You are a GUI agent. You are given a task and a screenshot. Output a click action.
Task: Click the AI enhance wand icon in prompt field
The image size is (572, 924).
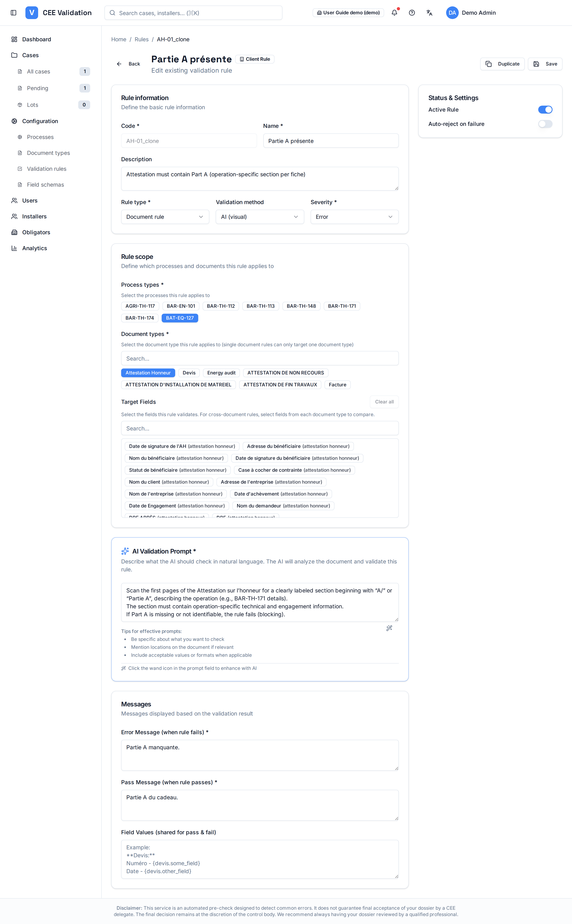click(x=389, y=628)
